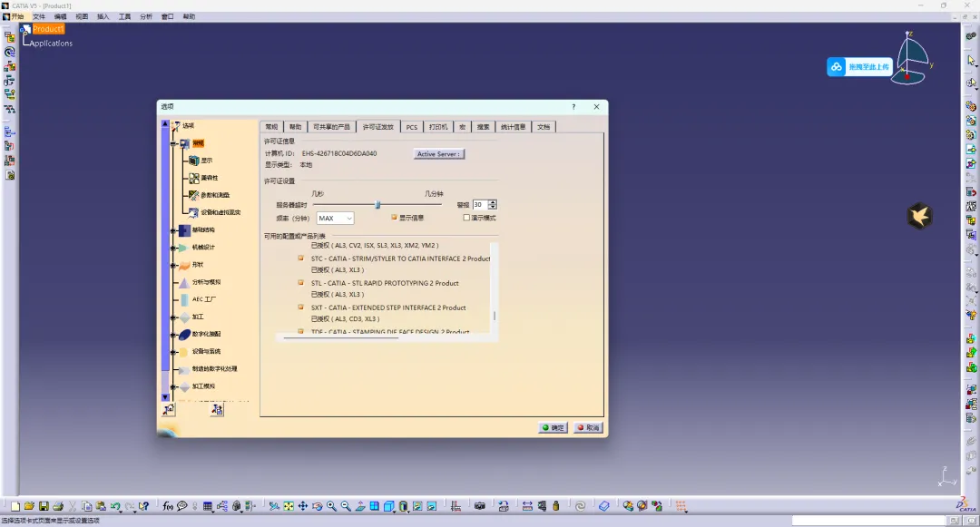The height and width of the screenshot is (527, 980).
Task: Click the options tree scroll down arrow
Action: [x=166, y=397]
